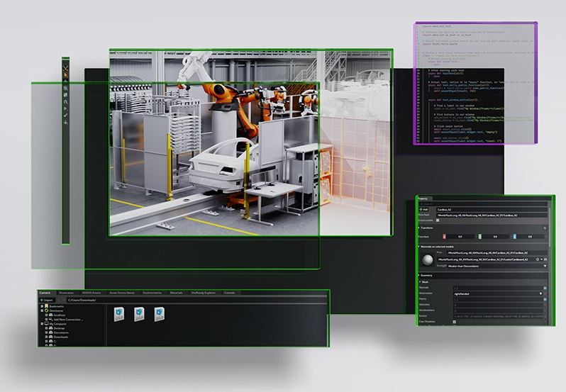Click the third USD file icon

pos(159,314)
